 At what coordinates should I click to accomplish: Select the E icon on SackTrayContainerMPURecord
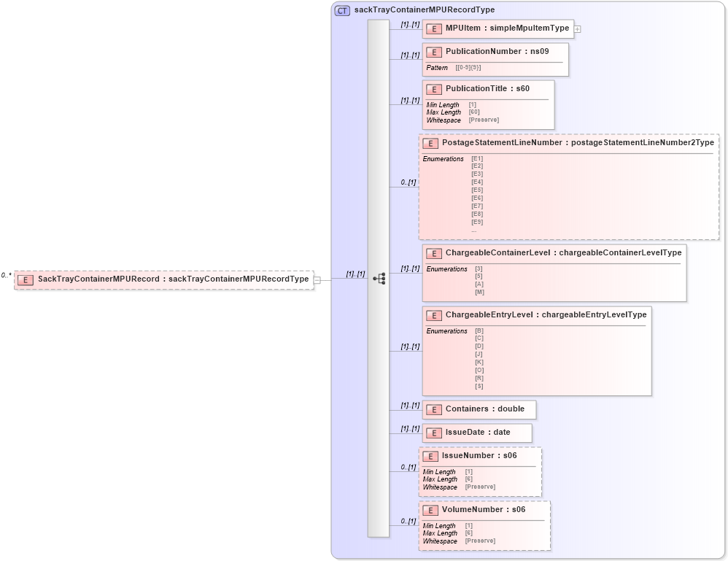(x=26, y=279)
